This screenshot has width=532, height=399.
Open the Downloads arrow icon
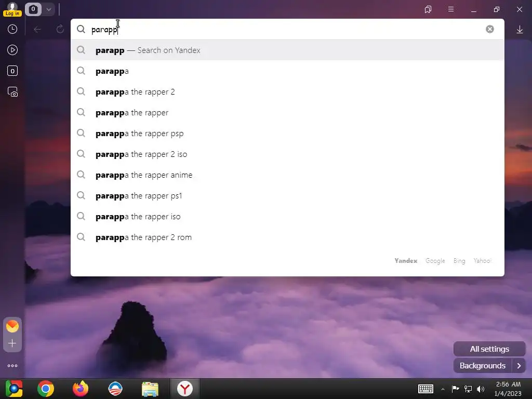point(520,30)
